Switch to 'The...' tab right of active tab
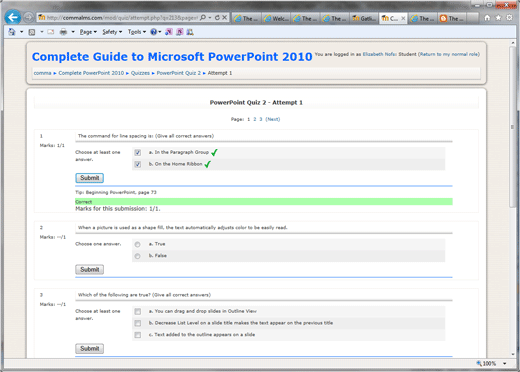The image size is (520, 372). click(x=423, y=18)
